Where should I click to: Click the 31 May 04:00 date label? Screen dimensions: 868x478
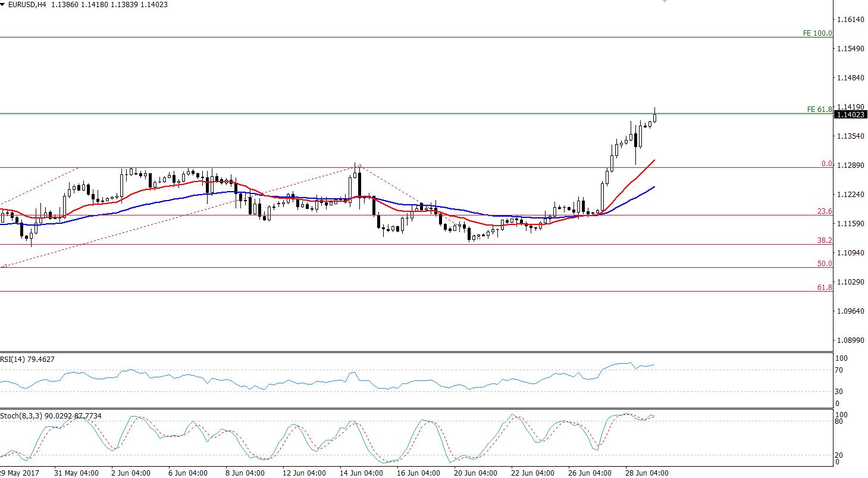[76, 473]
